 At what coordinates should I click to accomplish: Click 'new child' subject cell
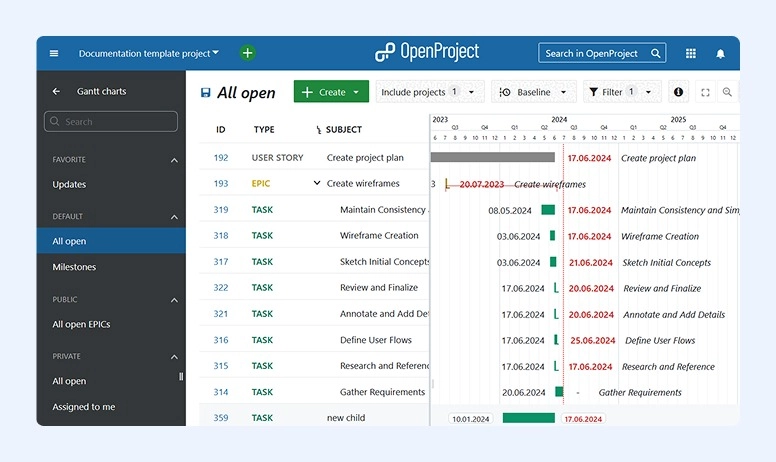346,418
